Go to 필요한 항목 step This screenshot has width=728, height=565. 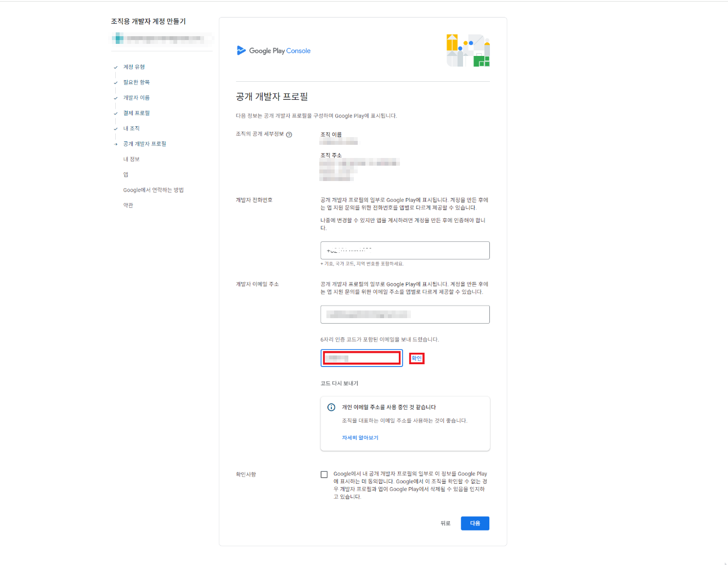point(136,82)
